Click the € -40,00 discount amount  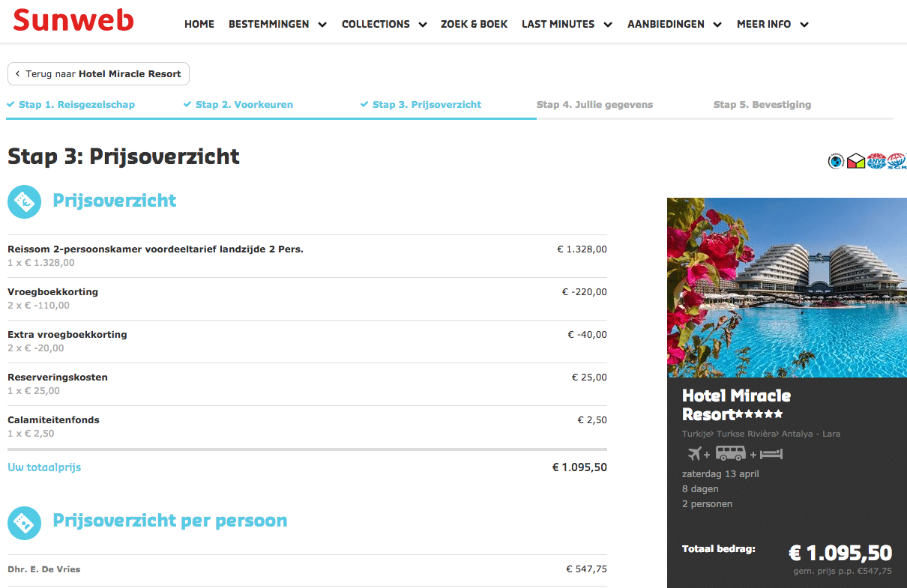588,335
